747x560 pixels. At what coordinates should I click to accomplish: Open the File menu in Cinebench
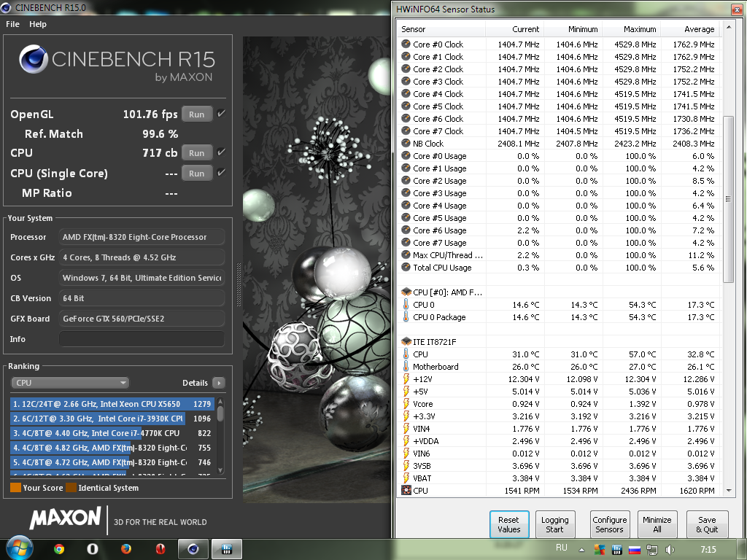point(12,24)
